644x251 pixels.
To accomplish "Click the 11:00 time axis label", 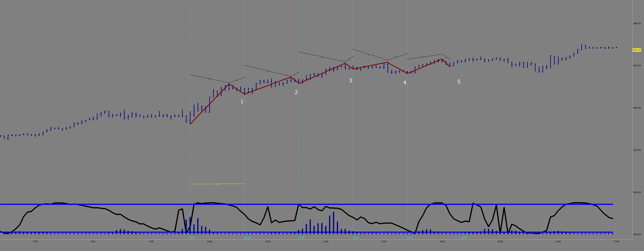I will coord(268,242).
